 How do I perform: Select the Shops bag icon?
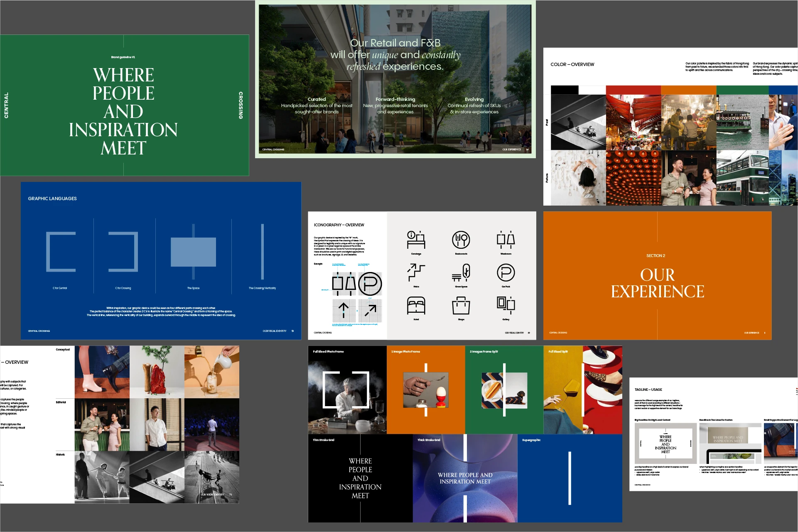[461, 306]
